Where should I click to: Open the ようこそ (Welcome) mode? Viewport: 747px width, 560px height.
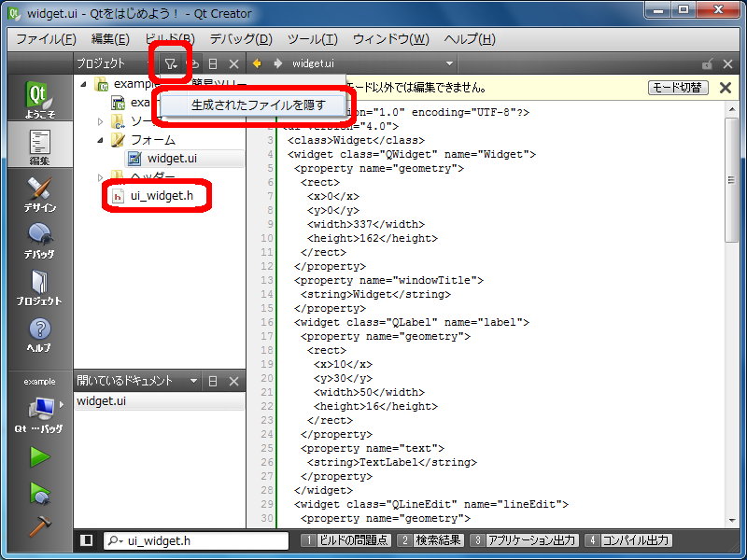(37, 100)
